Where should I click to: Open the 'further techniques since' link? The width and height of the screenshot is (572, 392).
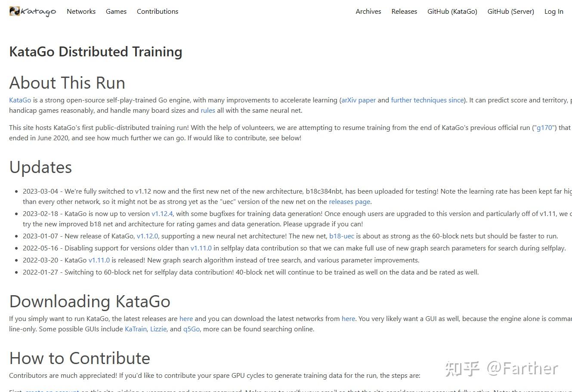click(427, 100)
